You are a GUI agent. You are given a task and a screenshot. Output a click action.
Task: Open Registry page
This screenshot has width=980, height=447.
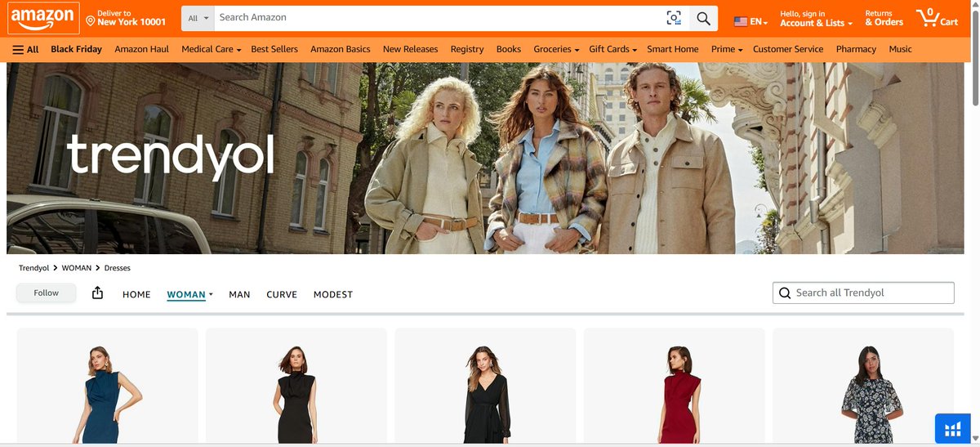(x=467, y=49)
